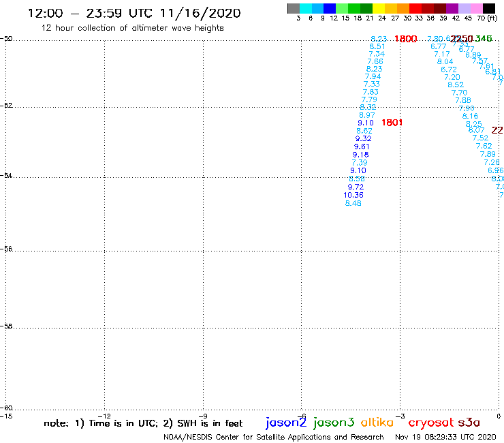Viewport: 504px width, 443px height.
Task: Click the 8.48 wave height value
Action: coord(353,203)
